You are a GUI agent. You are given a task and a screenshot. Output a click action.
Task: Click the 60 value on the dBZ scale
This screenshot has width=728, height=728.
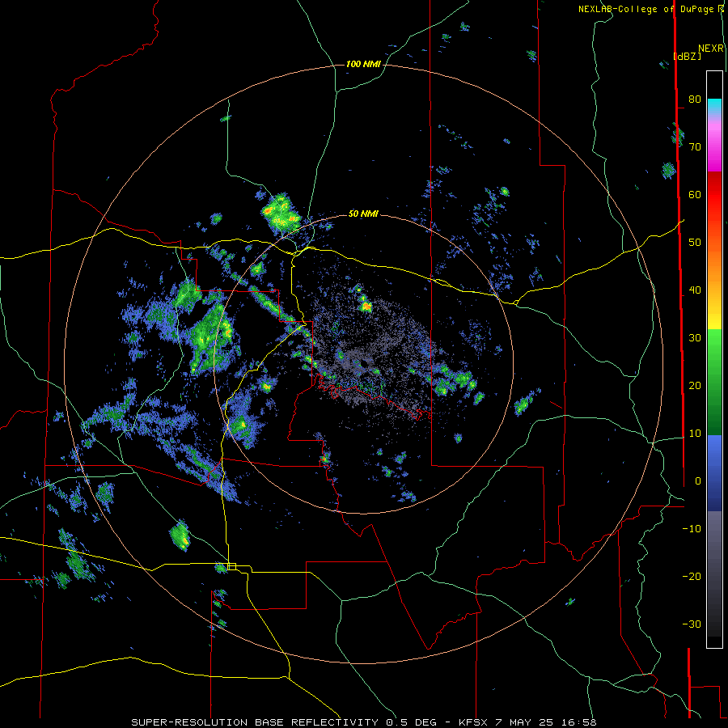695,194
